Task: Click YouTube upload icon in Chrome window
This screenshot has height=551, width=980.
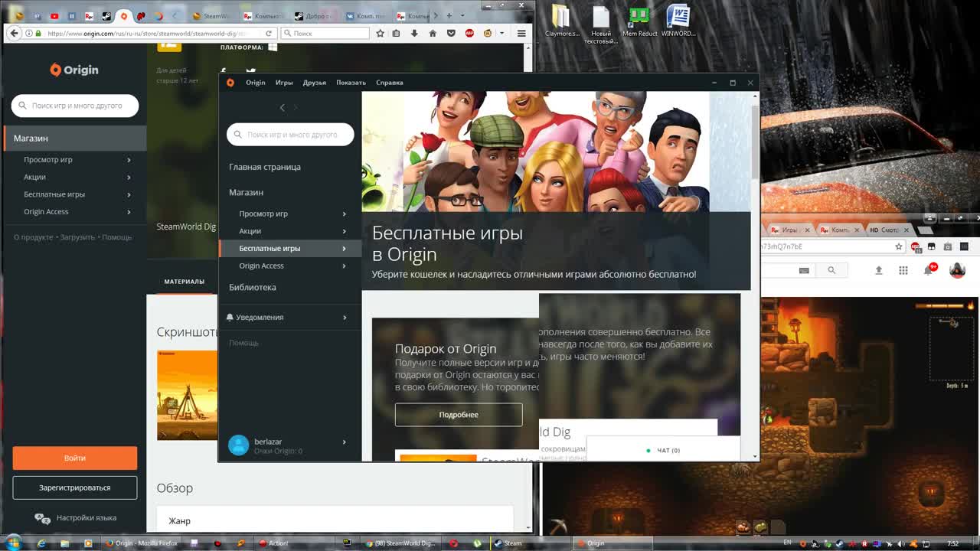Action: point(879,270)
